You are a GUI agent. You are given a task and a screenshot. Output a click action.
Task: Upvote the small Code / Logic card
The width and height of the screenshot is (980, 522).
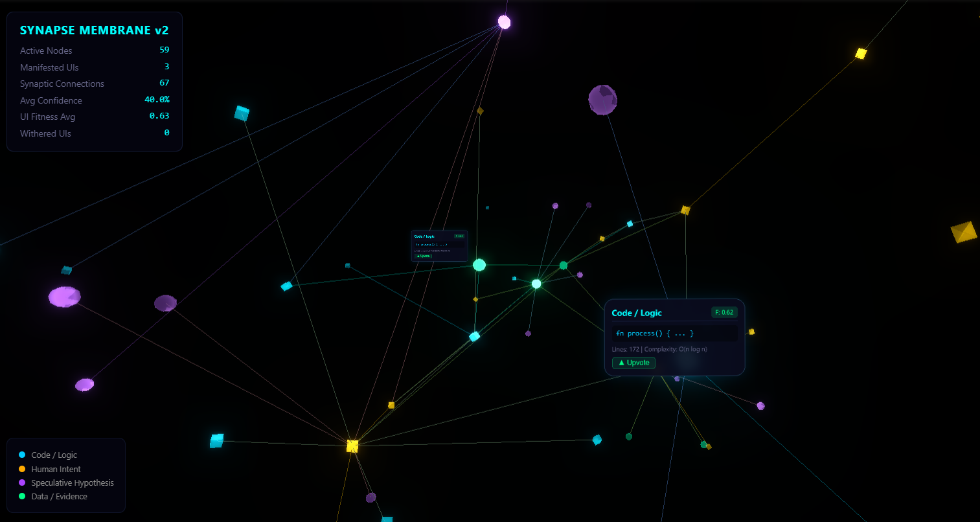[x=422, y=256]
